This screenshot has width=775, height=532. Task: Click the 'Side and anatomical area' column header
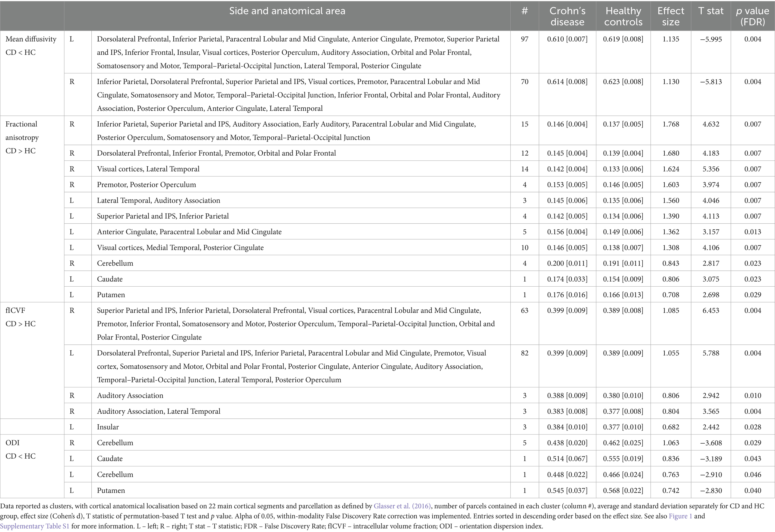point(287,11)
